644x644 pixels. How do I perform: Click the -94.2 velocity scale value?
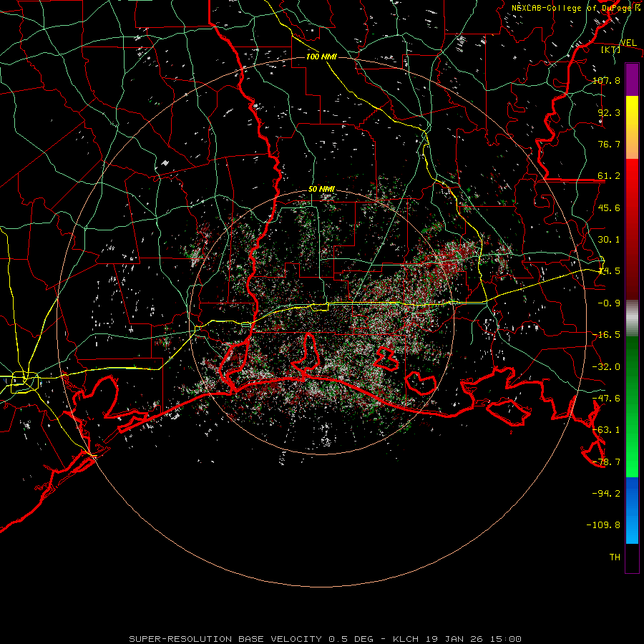606,494
